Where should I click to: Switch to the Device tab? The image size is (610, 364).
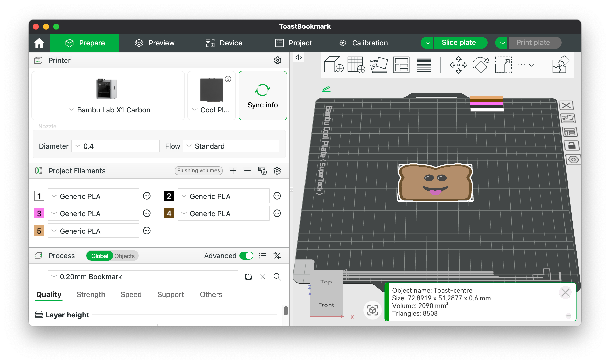tap(223, 43)
